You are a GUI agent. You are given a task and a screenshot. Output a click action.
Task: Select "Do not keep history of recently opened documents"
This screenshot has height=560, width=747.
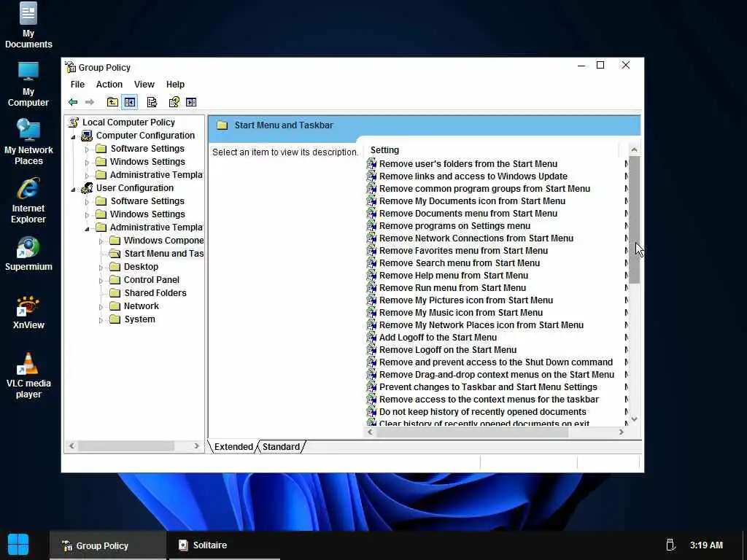483,411
